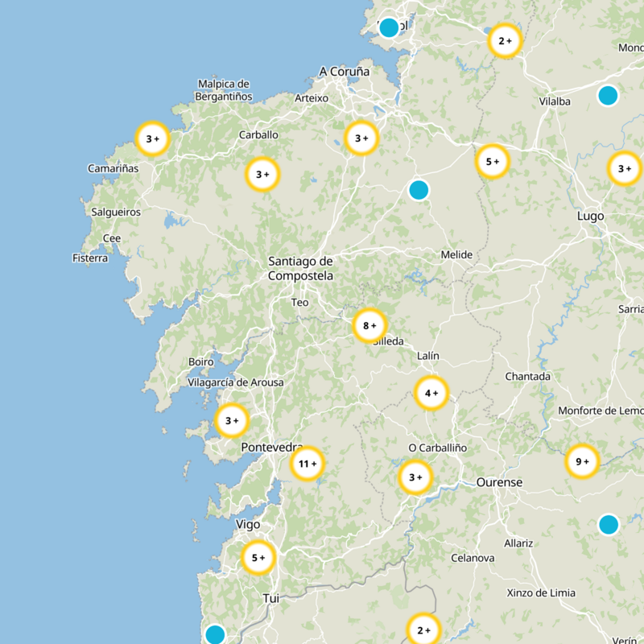Open the 4+ cluster near Lalín
Screen dimensions: 644x644
[x=431, y=394]
